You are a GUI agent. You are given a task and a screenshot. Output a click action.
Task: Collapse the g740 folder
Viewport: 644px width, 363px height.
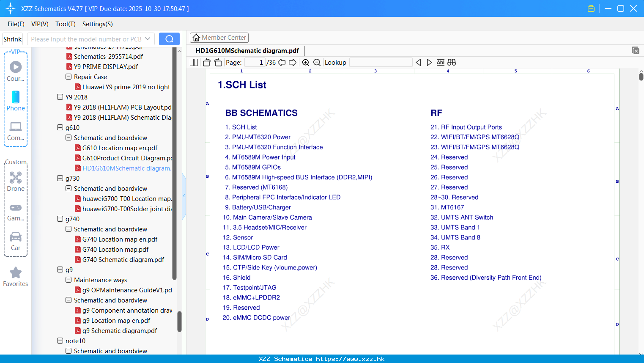60,219
